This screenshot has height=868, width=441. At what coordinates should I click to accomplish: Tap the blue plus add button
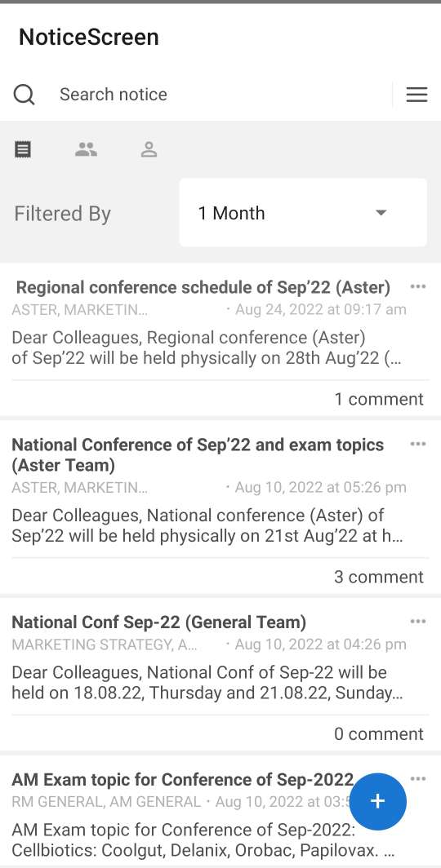[378, 802]
